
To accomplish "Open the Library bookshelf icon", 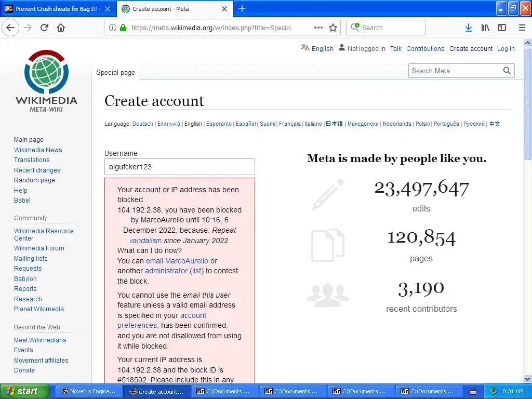I will click(485, 28).
